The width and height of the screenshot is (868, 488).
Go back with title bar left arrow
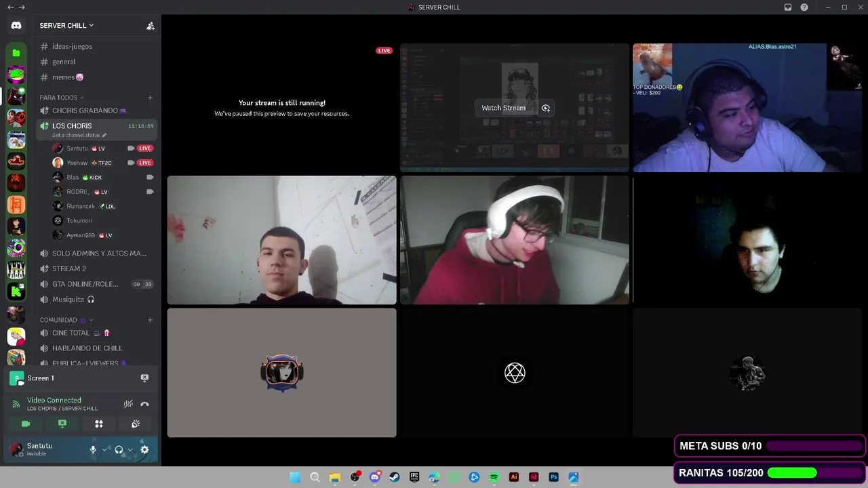click(x=10, y=7)
